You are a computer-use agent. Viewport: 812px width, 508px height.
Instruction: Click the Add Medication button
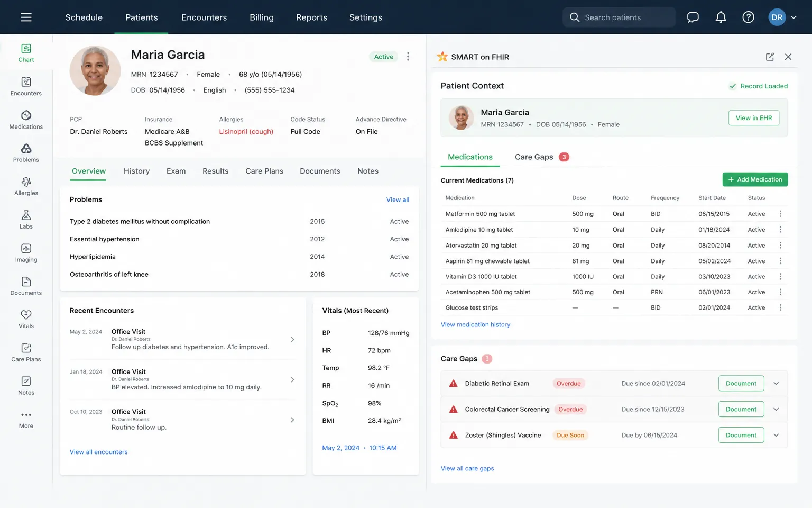click(755, 179)
